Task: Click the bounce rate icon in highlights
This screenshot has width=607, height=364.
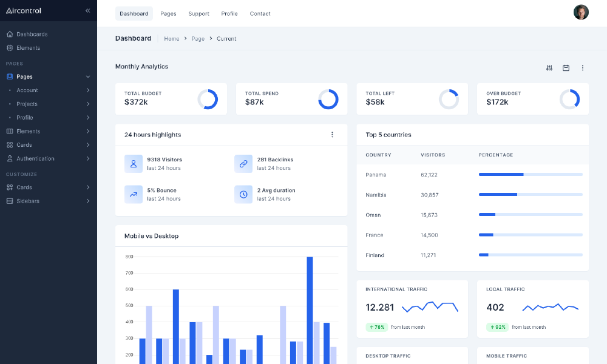Action: point(134,194)
